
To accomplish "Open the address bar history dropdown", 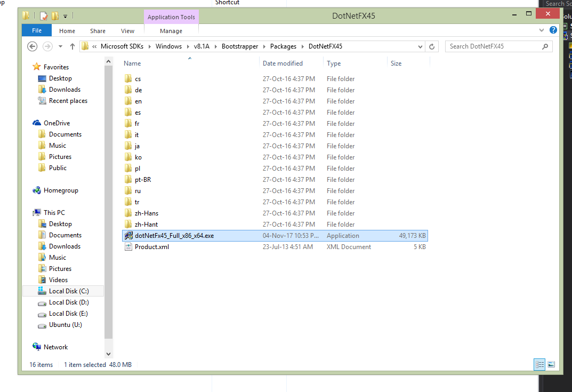I will [x=421, y=46].
